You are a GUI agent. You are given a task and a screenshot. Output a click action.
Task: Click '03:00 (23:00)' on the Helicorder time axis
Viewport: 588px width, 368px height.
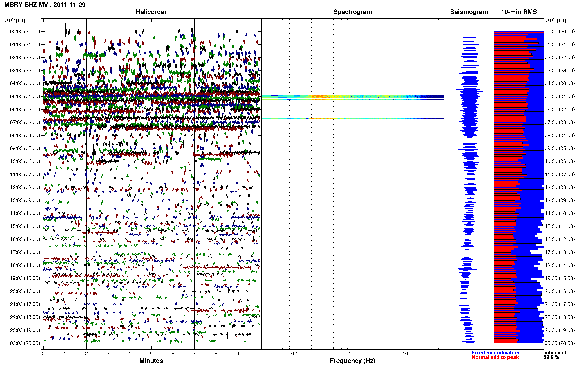coord(25,71)
